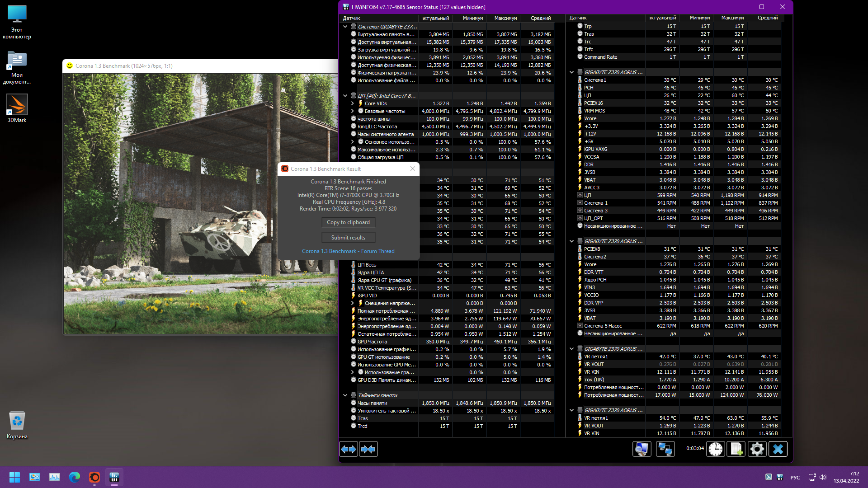Open sensor settings gear icon
The image size is (868, 488).
tap(757, 449)
